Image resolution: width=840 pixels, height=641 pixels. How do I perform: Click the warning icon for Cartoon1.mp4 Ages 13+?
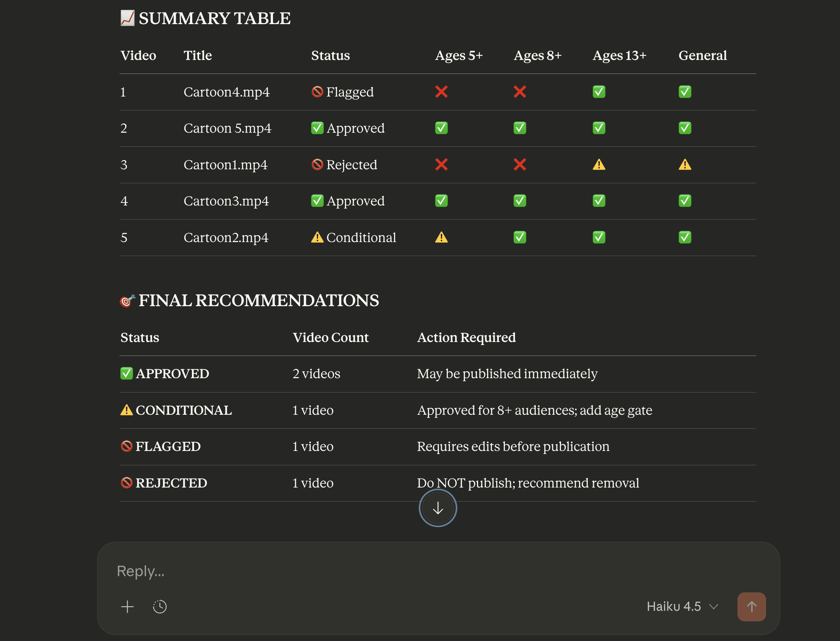point(599,164)
